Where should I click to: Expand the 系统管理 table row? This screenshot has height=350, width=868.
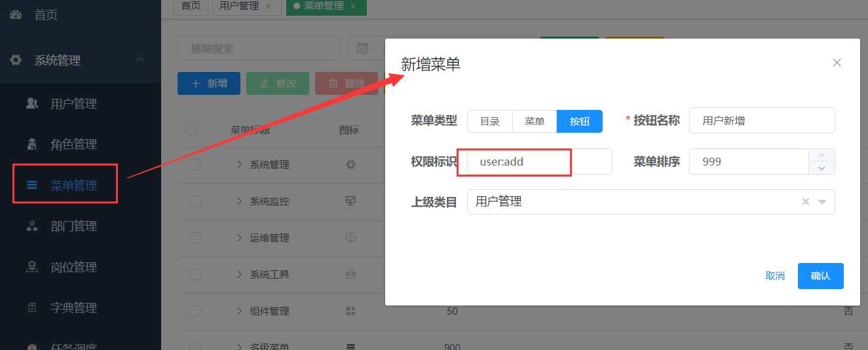[239, 165]
